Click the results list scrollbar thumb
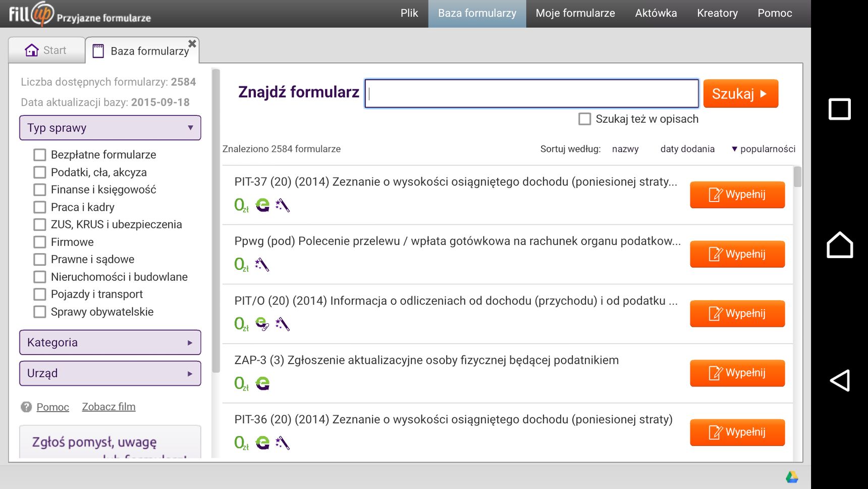 tap(797, 177)
